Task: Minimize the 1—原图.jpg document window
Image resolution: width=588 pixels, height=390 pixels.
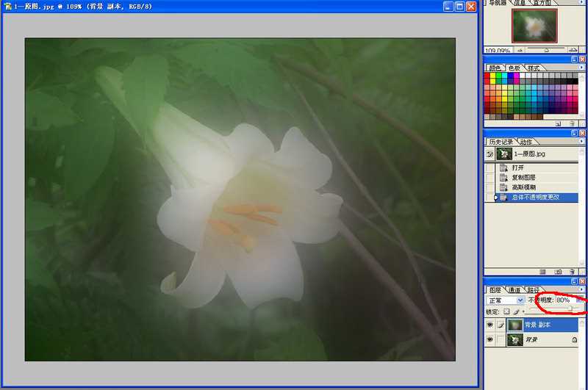Action: tap(448, 7)
